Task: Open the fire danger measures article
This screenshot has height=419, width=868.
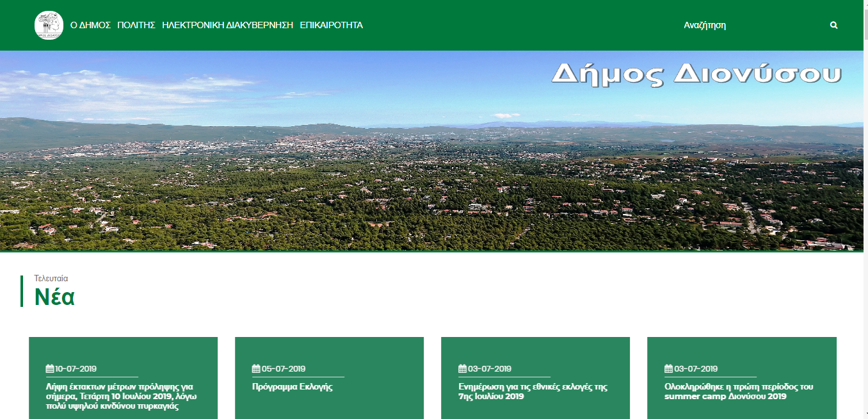Action: 120,397
